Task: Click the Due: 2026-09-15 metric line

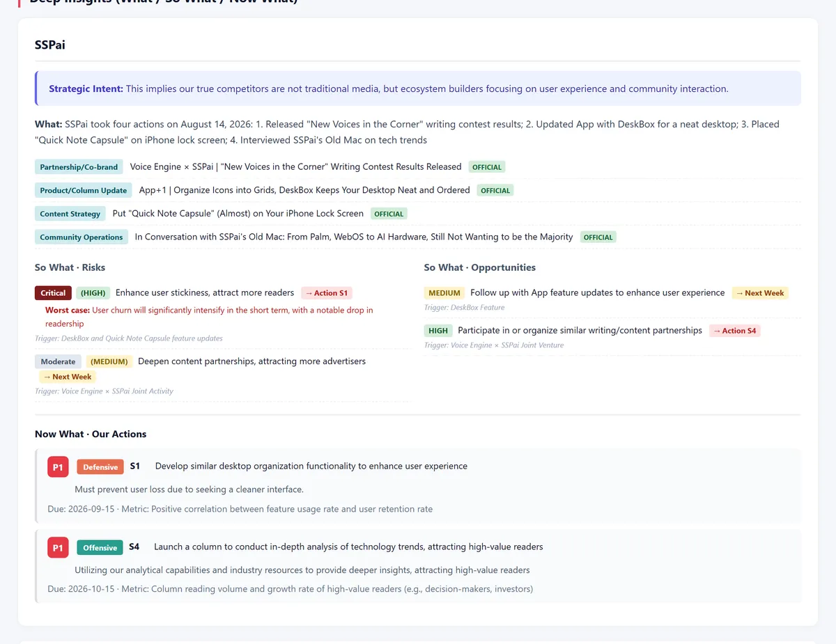Action: pyautogui.click(x=240, y=509)
